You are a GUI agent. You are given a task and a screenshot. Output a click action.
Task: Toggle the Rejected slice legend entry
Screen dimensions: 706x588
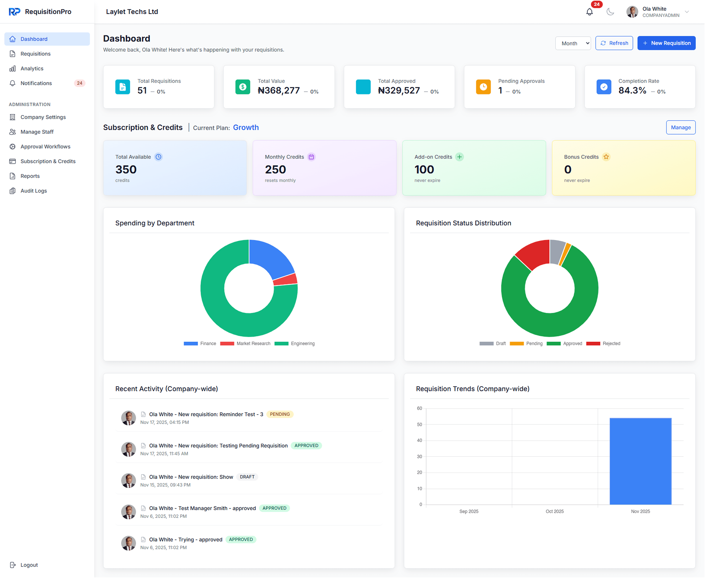603,343
